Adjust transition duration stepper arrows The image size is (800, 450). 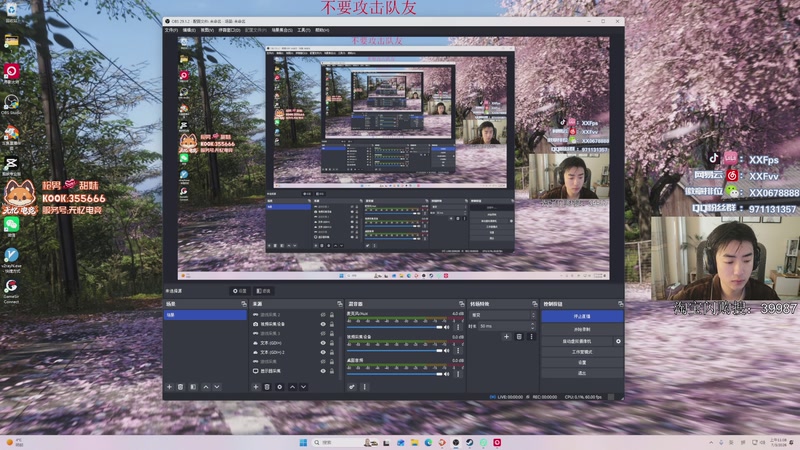[x=533, y=326]
